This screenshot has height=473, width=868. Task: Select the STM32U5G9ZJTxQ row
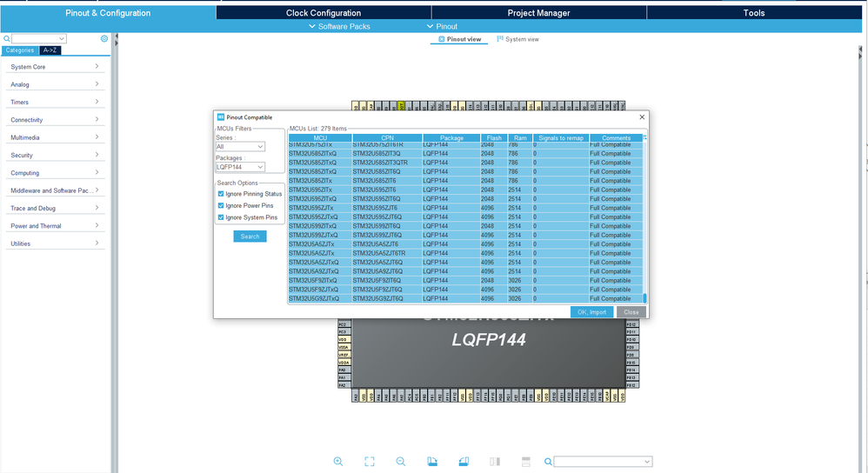point(465,299)
